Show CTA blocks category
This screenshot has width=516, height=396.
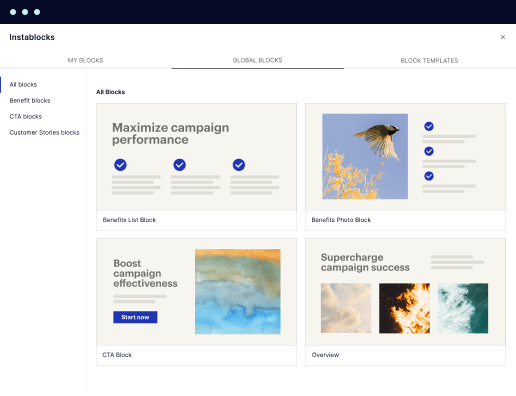pyautogui.click(x=26, y=117)
